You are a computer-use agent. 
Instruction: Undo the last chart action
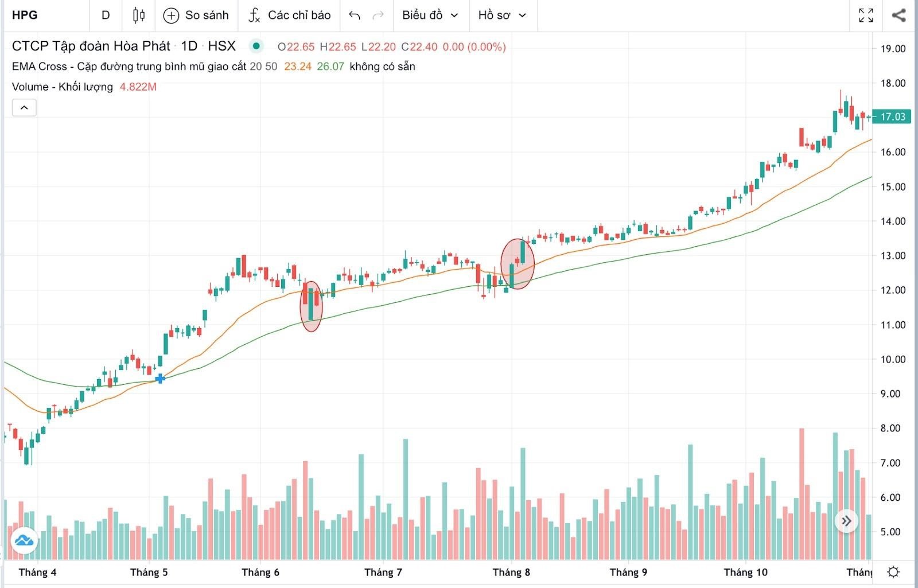click(355, 15)
